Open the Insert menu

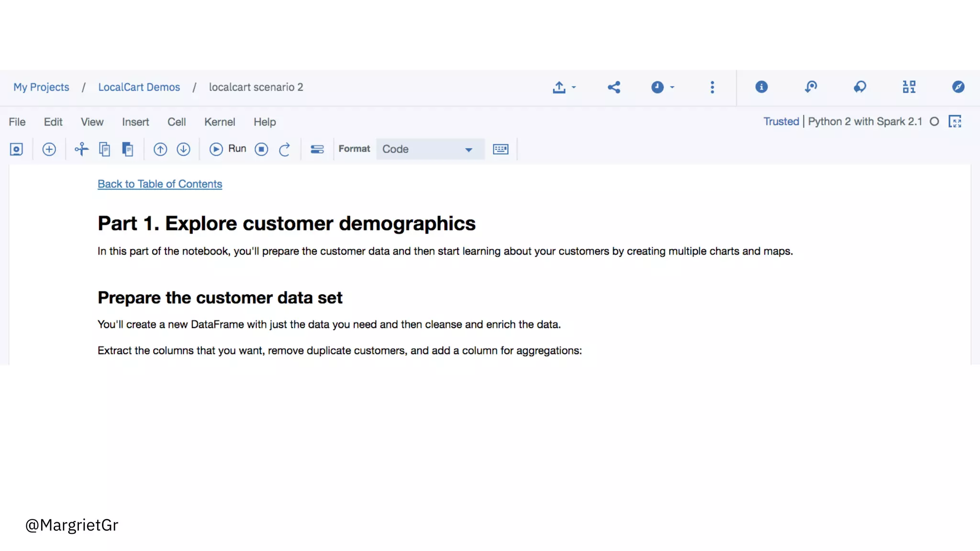coord(135,122)
